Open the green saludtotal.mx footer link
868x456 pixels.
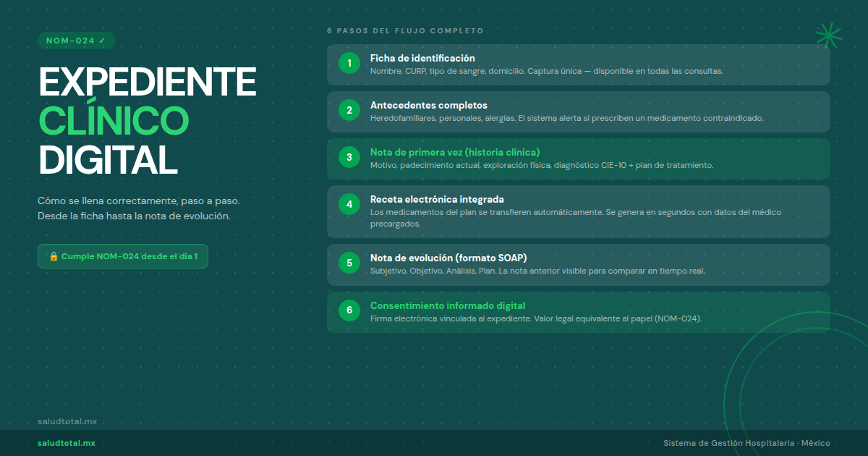pyautogui.click(x=67, y=443)
